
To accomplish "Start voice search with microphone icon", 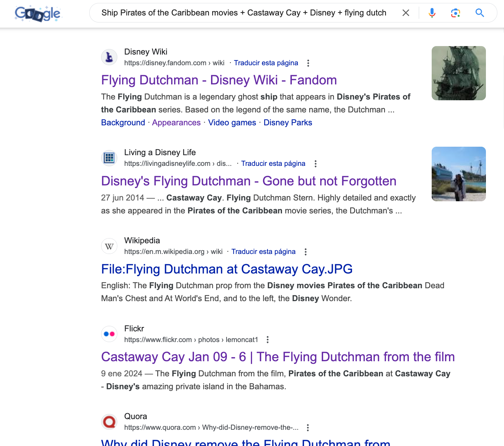I will point(432,13).
